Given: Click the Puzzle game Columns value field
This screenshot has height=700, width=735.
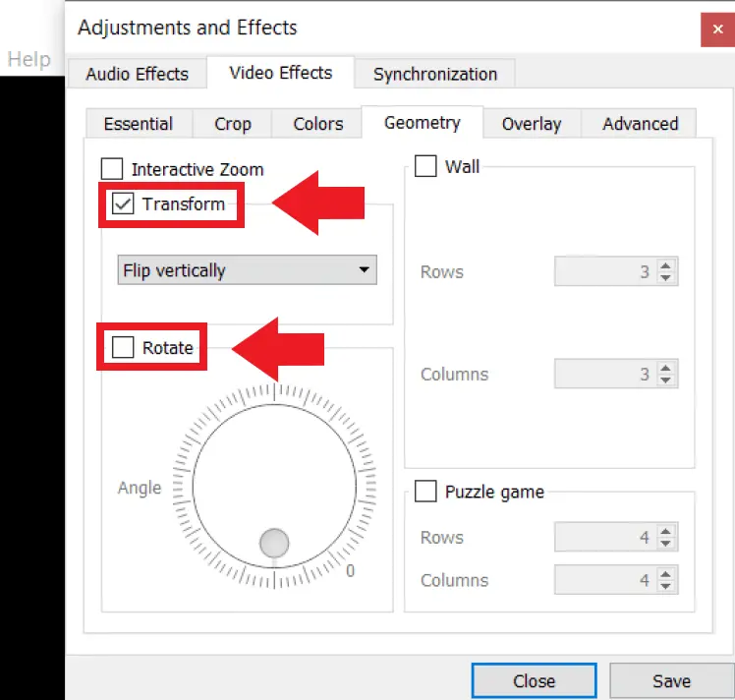Looking at the screenshot, I should click(605, 579).
